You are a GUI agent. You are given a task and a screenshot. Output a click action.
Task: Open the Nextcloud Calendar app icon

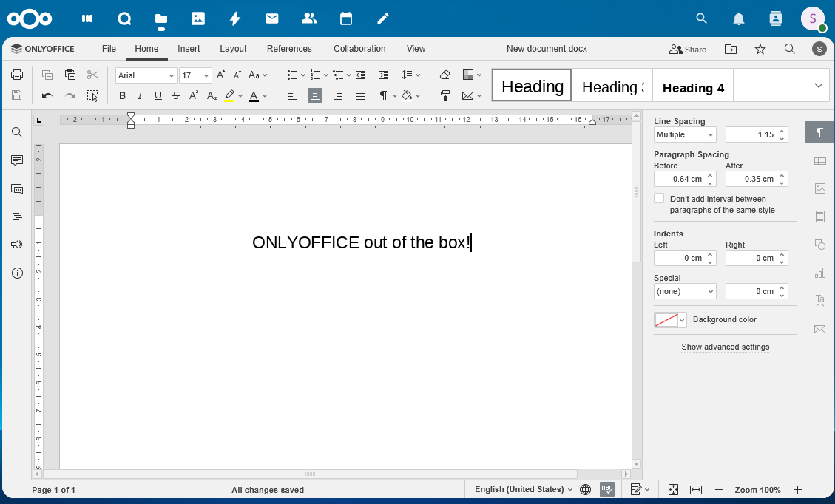(x=346, y=19)
